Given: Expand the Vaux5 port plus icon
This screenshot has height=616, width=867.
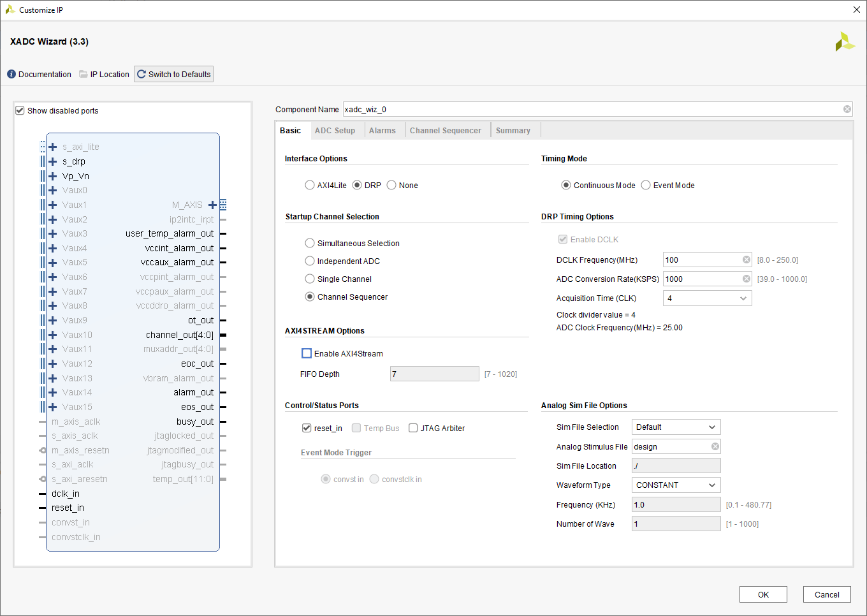Looking at the screenshot, I should click(x=53, y=262).
